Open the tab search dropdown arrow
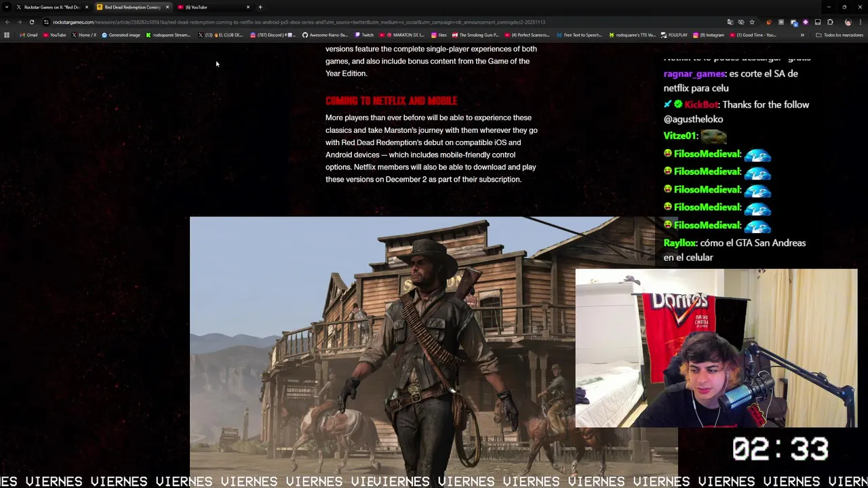This screenshot has height=488, width=868. click(x=6, y=7)
